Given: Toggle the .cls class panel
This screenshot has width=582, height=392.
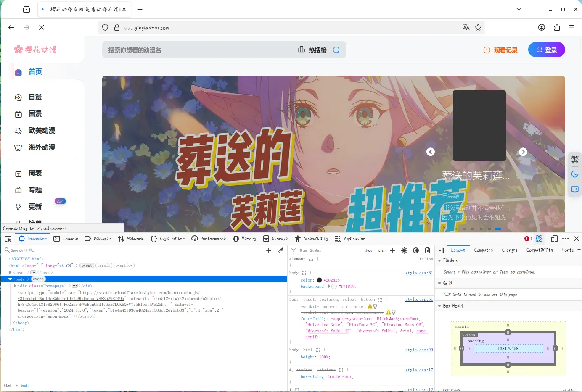Looking at the screenshot, I should point(381,250).
